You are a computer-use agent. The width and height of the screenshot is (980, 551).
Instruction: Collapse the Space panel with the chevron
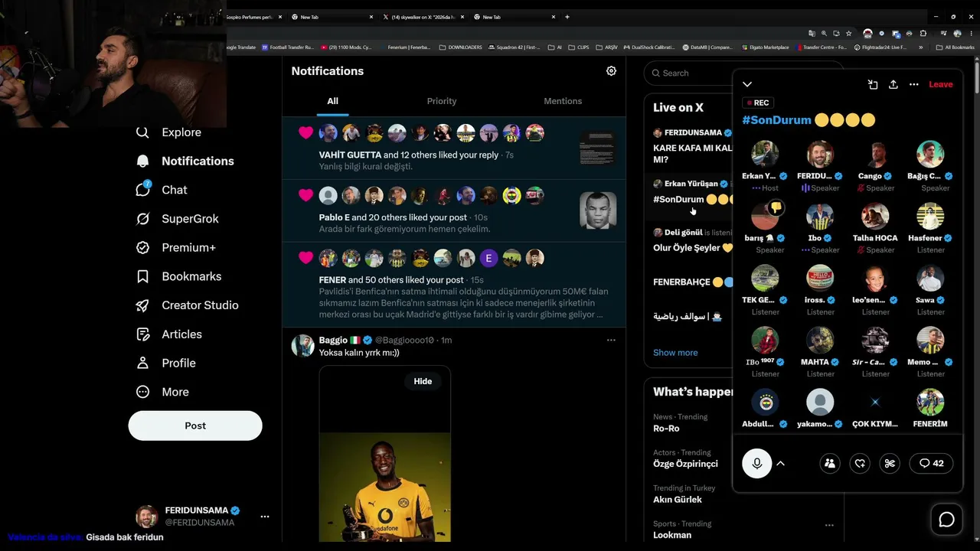747,84
